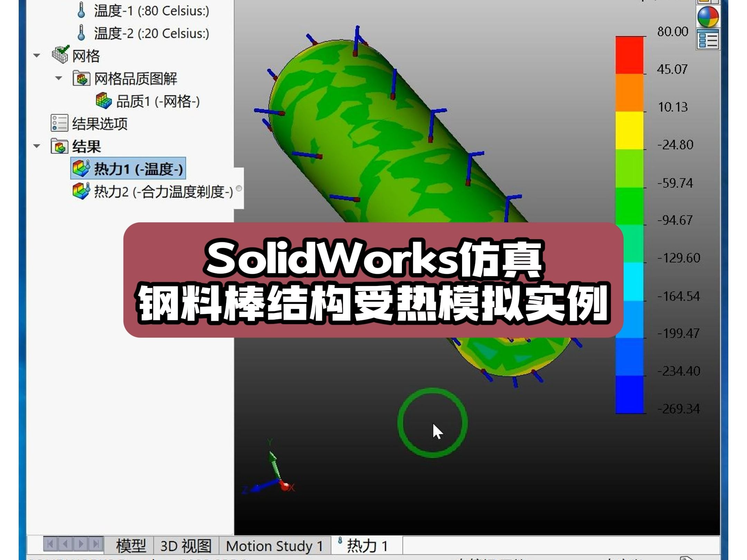747x560 pixels.
Task: Switch to the 3D 视图 tab
Action: pyautogui.click(x=186, y=546)
